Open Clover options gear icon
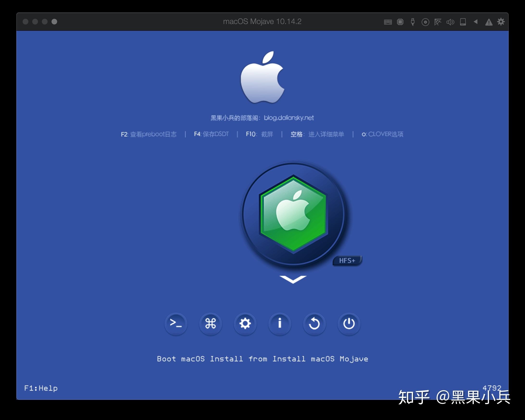The image size is (525, 420). [x=245, y=324]
